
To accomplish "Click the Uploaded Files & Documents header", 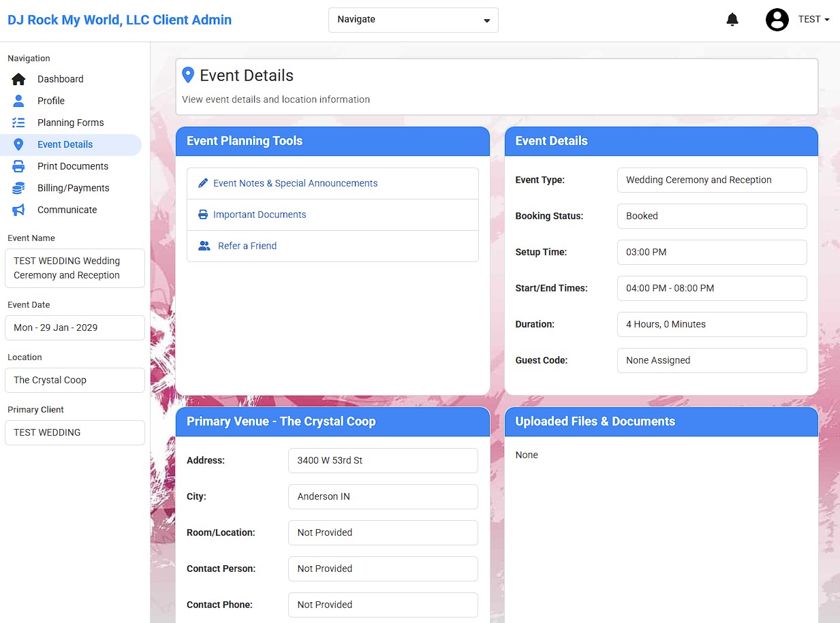I will coord(661,421).
